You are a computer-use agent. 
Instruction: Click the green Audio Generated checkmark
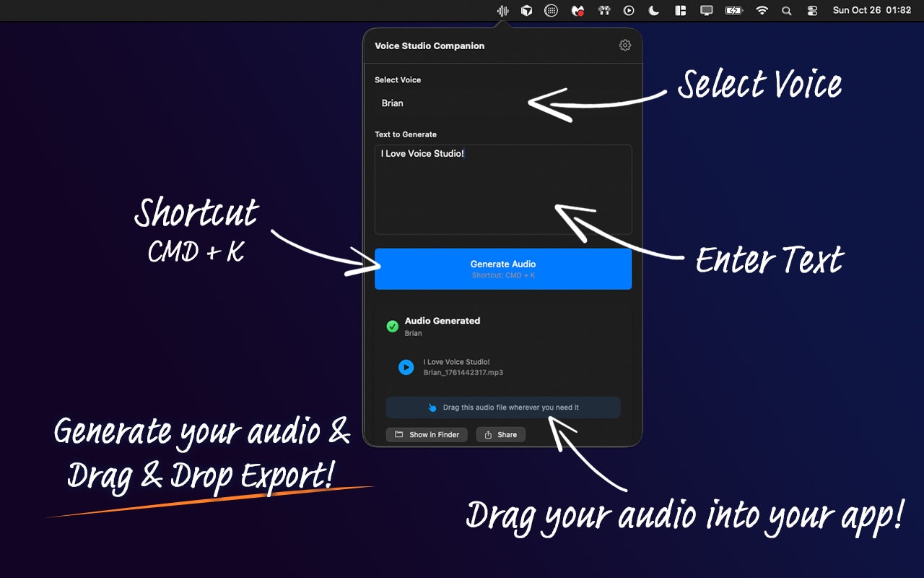(x=393, y=326)
